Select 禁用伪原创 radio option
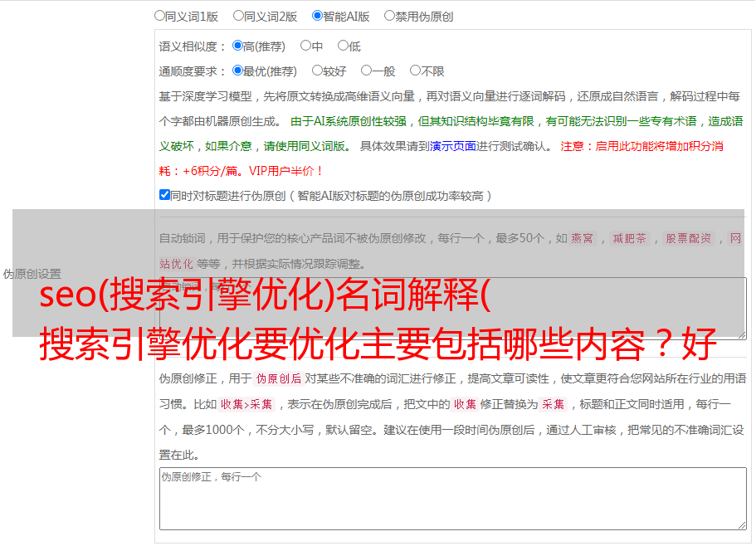Viewport: 756px width, 546px height. click(x=389, y=16)
